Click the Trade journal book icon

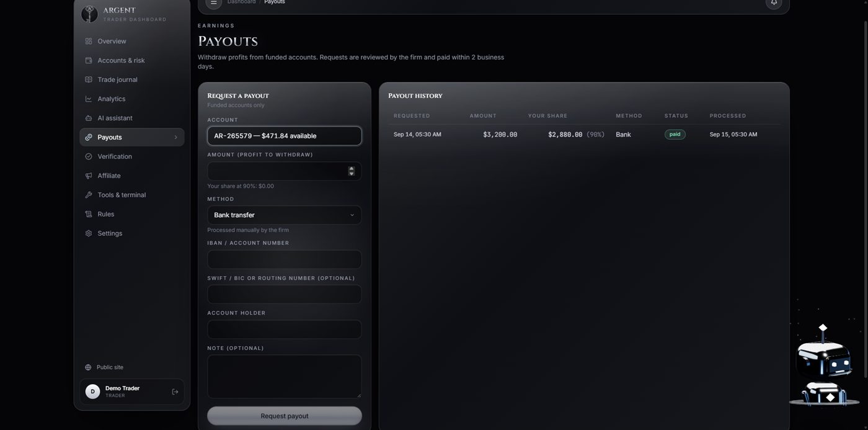pos(89,79)
